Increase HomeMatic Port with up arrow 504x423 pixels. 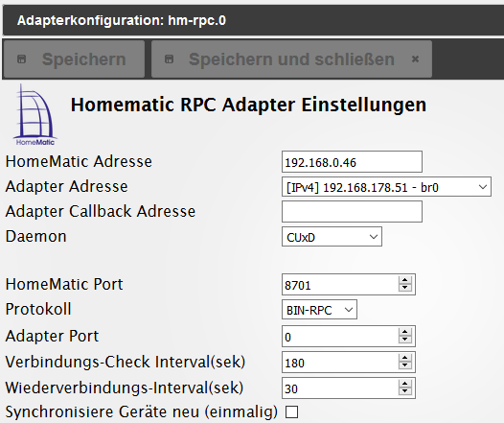tap(405, 280)
